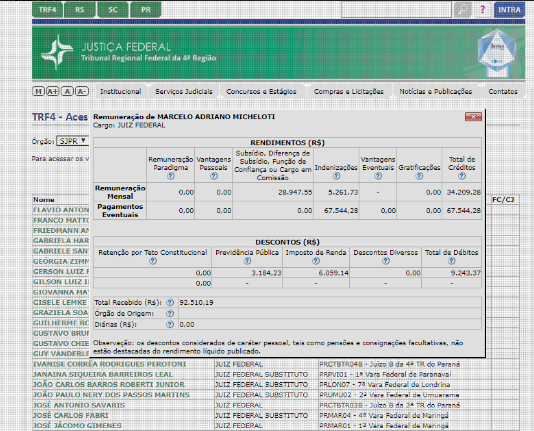
Task: Click the Total de Créditos value 34.209,28
Action: click(x=464, y=192)
